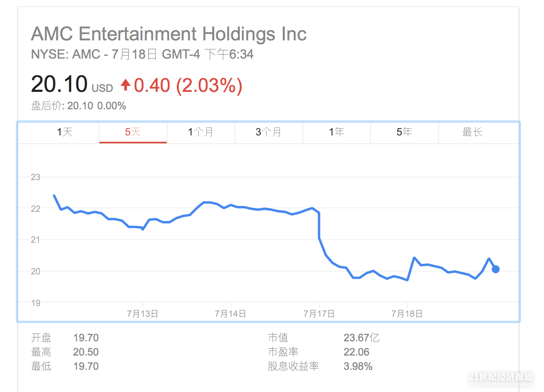Viewport: 544px width, 392px height.
Task: Click the 20.10 USD current price
Action: [72, 84]
